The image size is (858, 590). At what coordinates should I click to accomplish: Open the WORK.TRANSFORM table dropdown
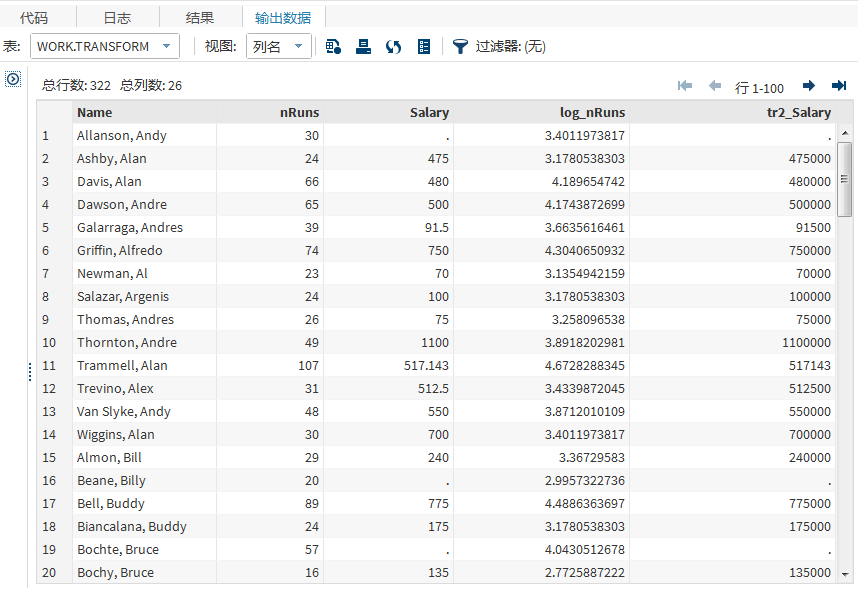click(105, 46)
